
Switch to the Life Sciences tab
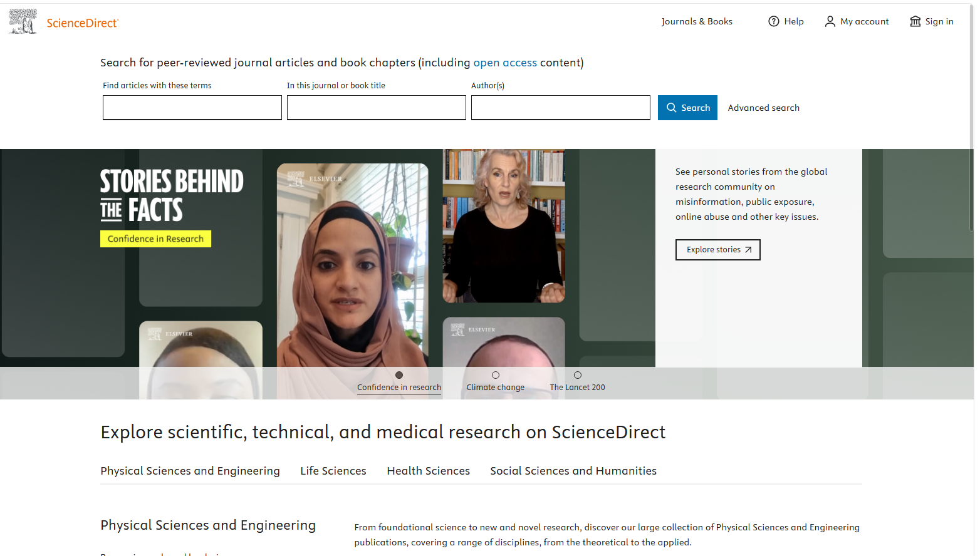point(333,470)
